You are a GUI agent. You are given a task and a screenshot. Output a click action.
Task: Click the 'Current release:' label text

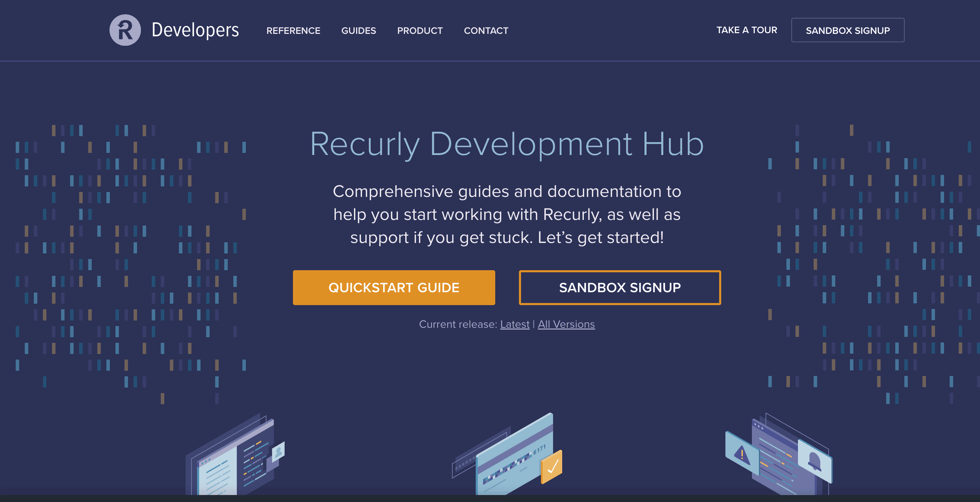(458, 324)
